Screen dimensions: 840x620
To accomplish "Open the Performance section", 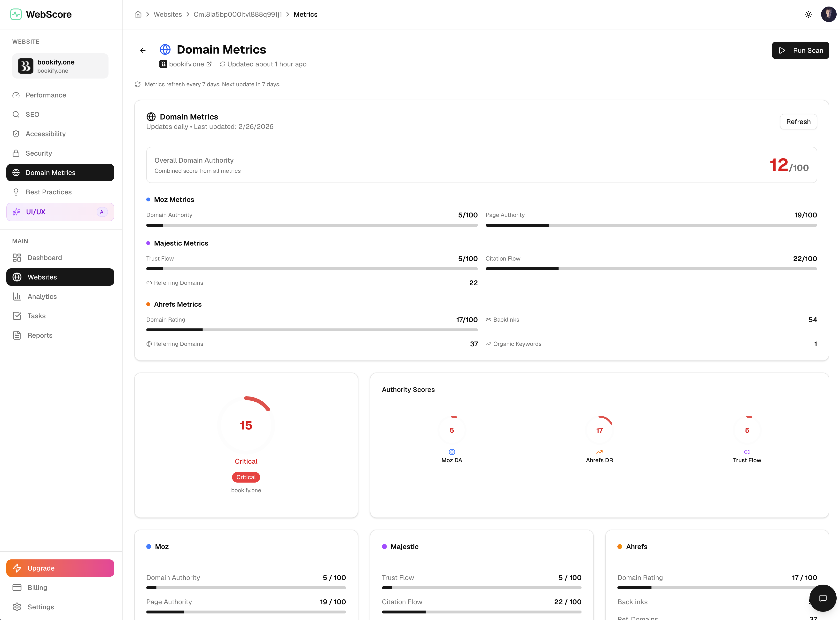I will [46, 95].
